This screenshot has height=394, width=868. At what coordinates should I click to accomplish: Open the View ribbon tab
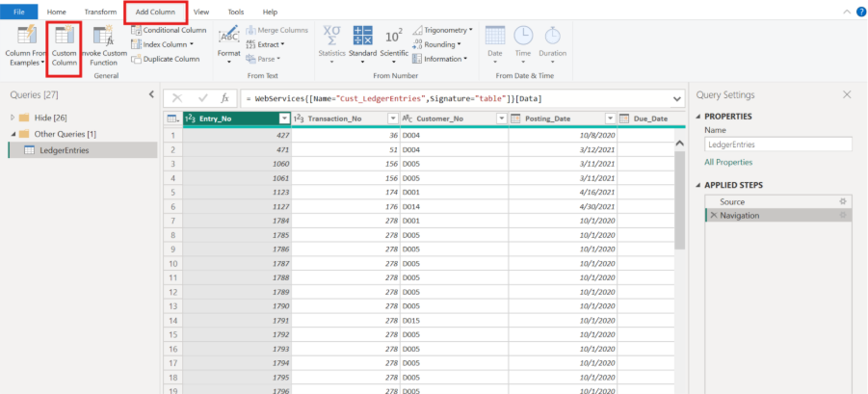(201, 12)
